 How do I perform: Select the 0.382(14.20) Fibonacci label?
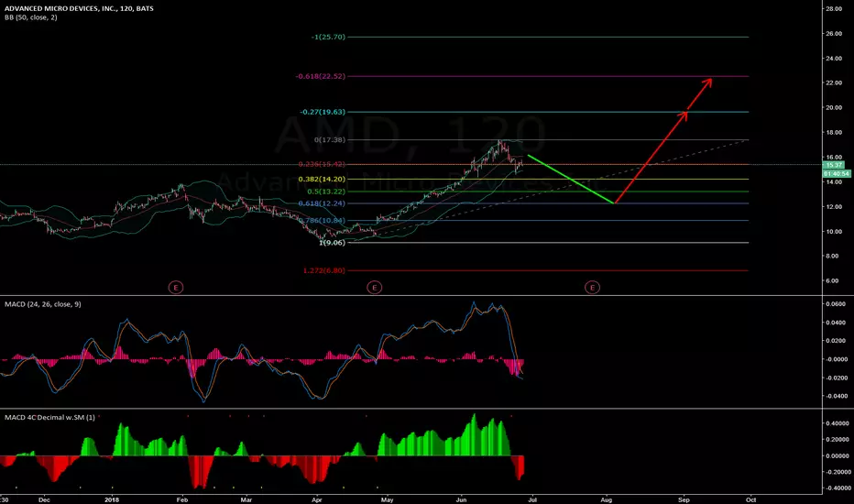[322, 179]
